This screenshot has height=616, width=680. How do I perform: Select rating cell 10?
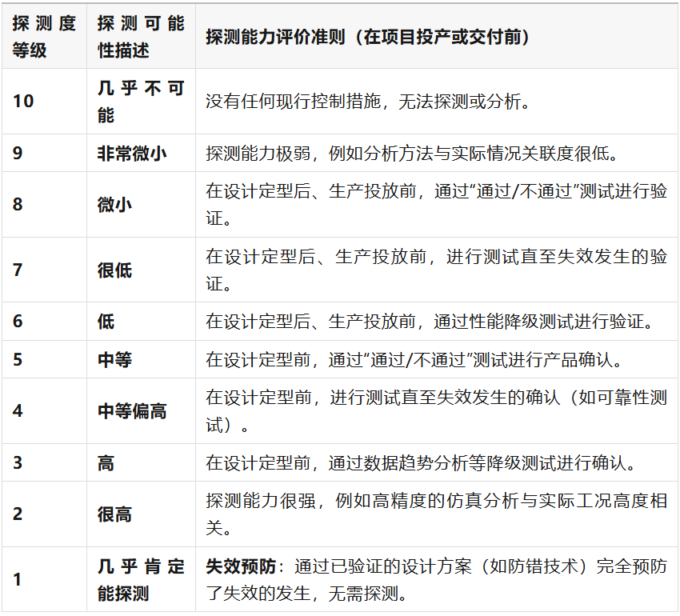point(44,101)
